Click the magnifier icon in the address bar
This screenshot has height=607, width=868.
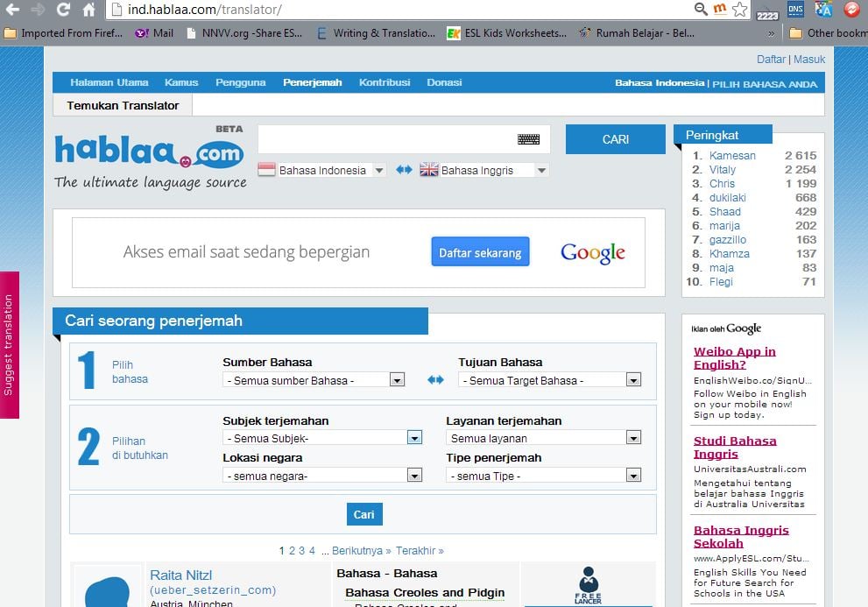701,11
